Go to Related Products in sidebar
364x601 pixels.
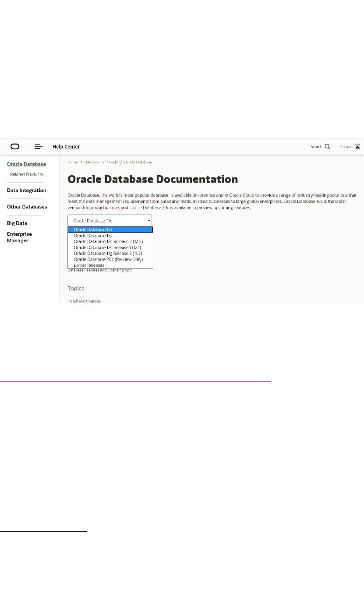point(27,174)
